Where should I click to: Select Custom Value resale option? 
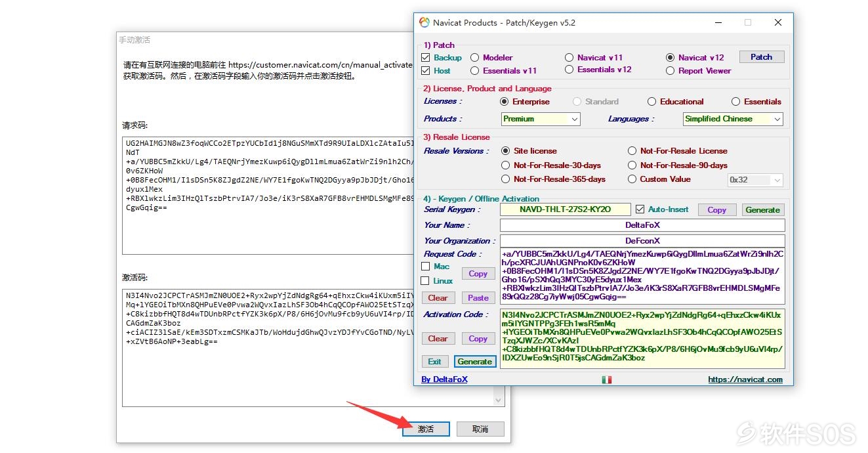coord(632,179)
